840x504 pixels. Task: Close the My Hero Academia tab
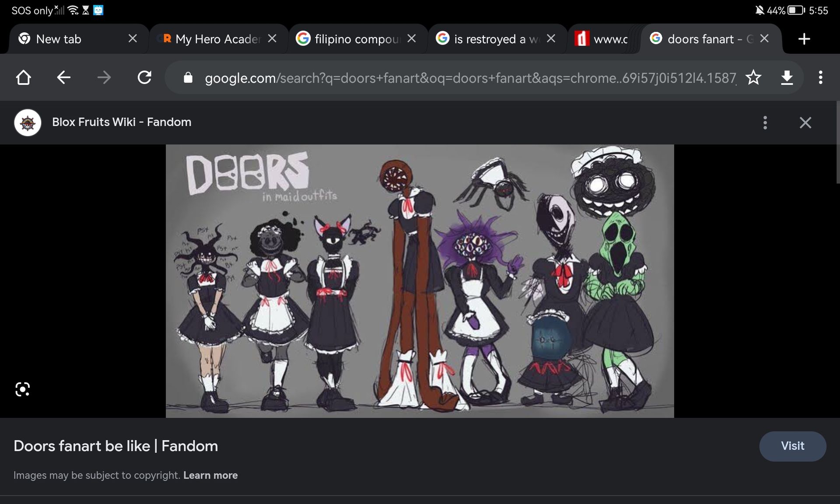(x=272, y=38)
